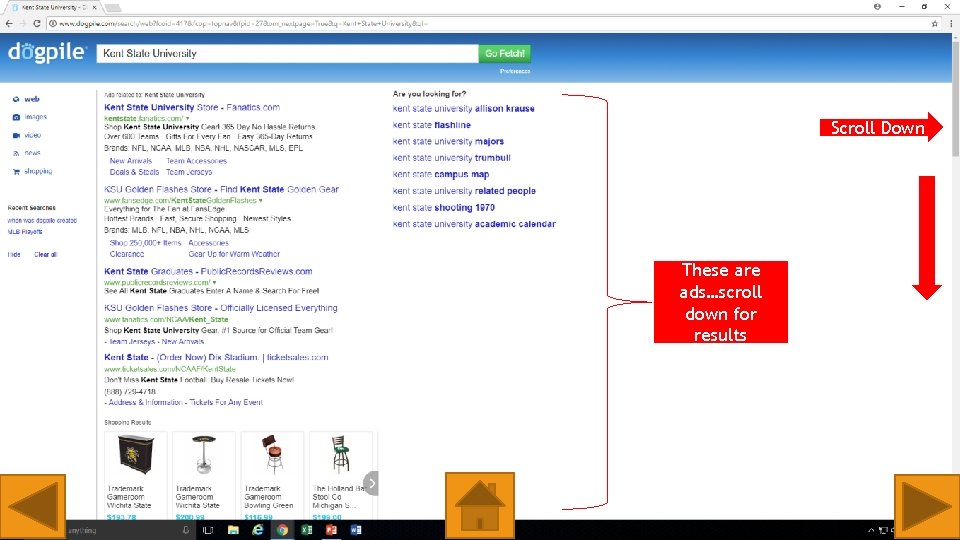Click the browser address bar

(x=489, y=23)
